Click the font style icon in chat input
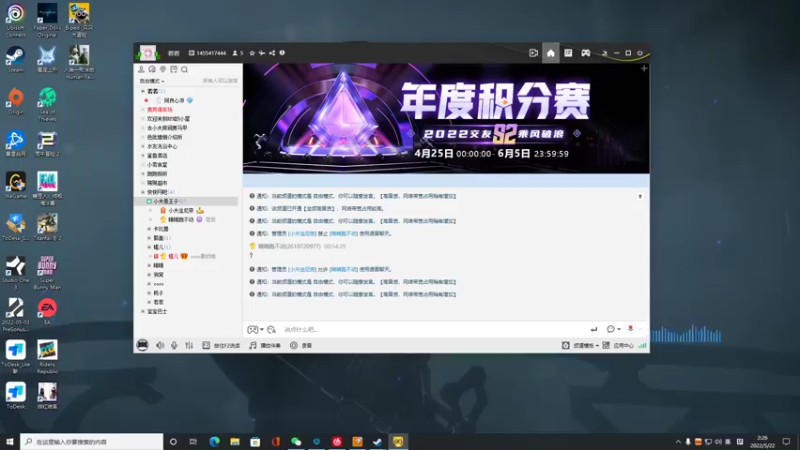Screen dimensions: 800x450 coord(271,330)
